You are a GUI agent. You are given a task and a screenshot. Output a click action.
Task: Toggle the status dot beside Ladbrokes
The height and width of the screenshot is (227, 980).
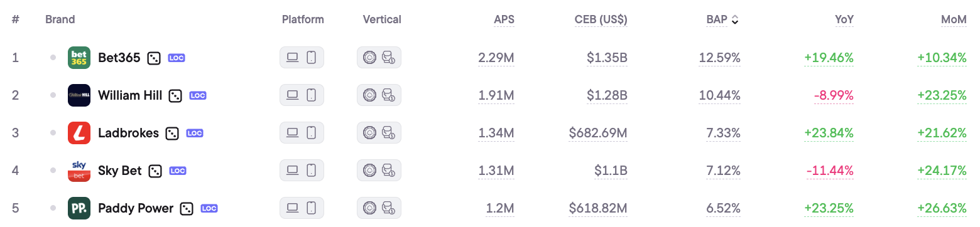(53, 133)
